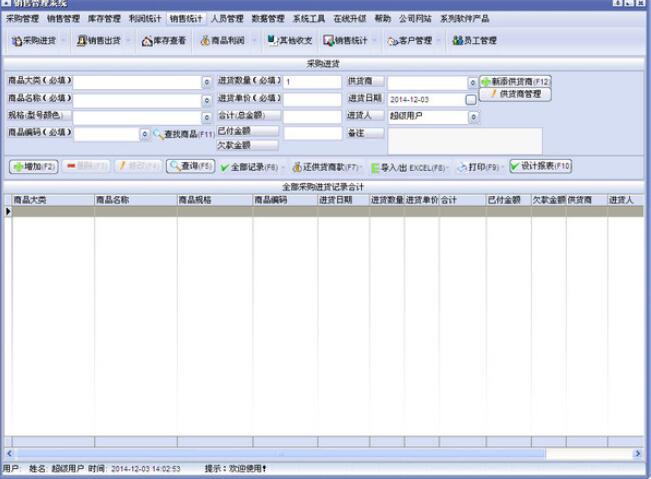
Task: Open the 系统工具 menu
Action: click(309, 19)
